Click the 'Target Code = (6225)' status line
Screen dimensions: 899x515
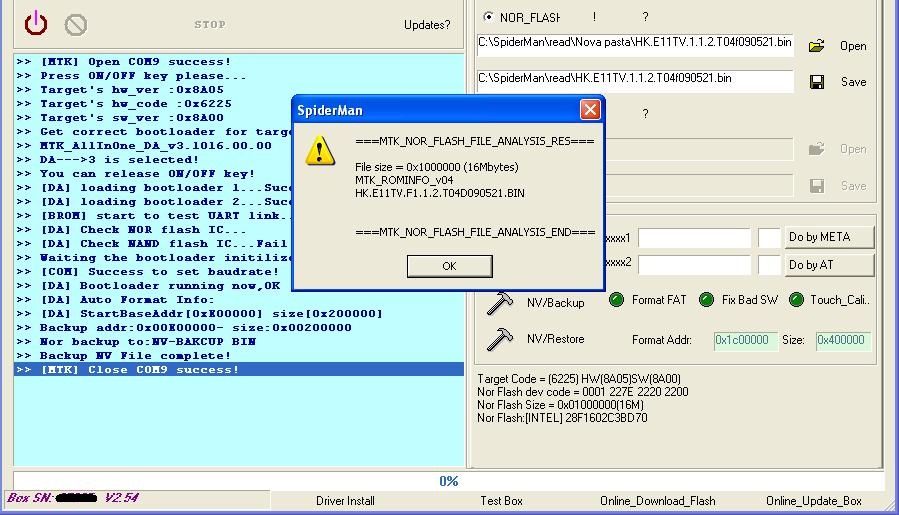click(579, 379)
